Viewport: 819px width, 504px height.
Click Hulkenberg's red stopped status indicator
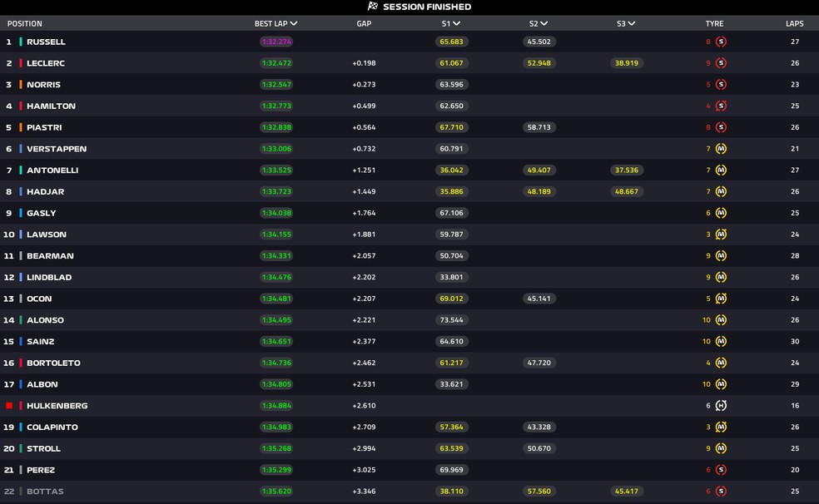pyautogui.click(x=9, y=405)
